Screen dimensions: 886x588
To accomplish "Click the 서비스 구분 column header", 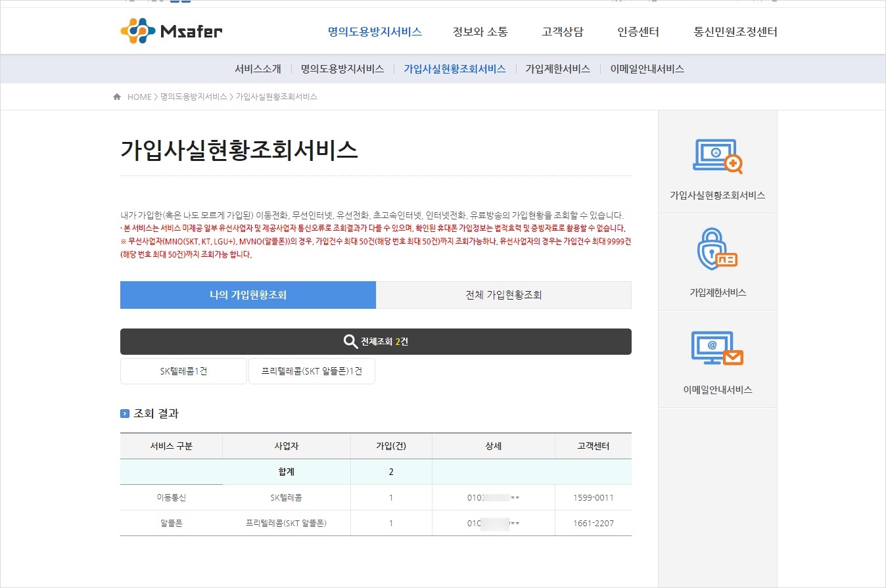I will coord(172,446).
